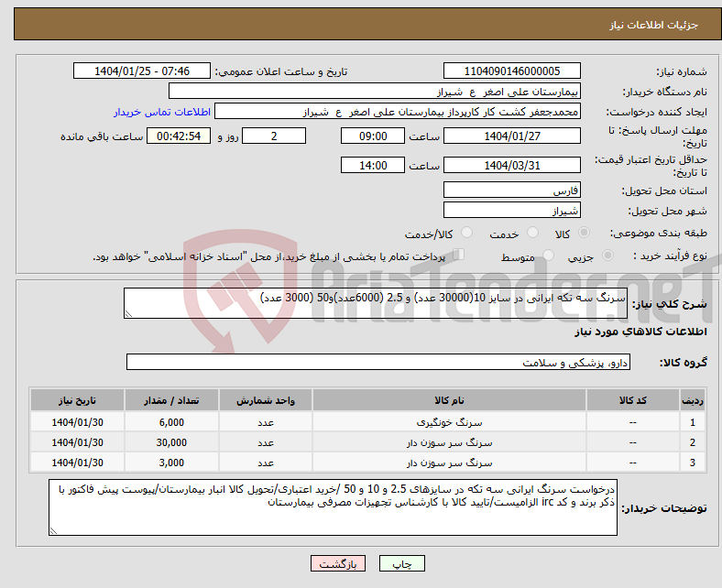Viewport: 722px width, 588px height.
Task: Click the ردیف column header
Action: 693,400
